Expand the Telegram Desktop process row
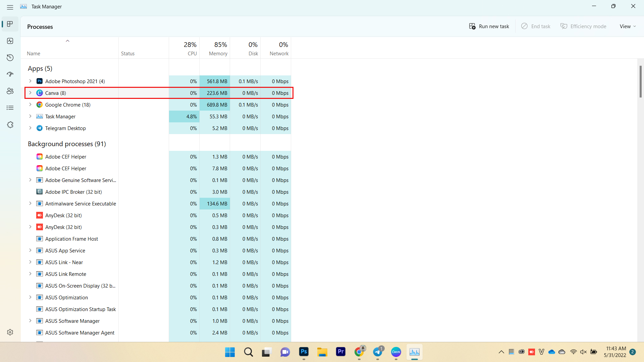644x362 pixels. coord(30,128)
